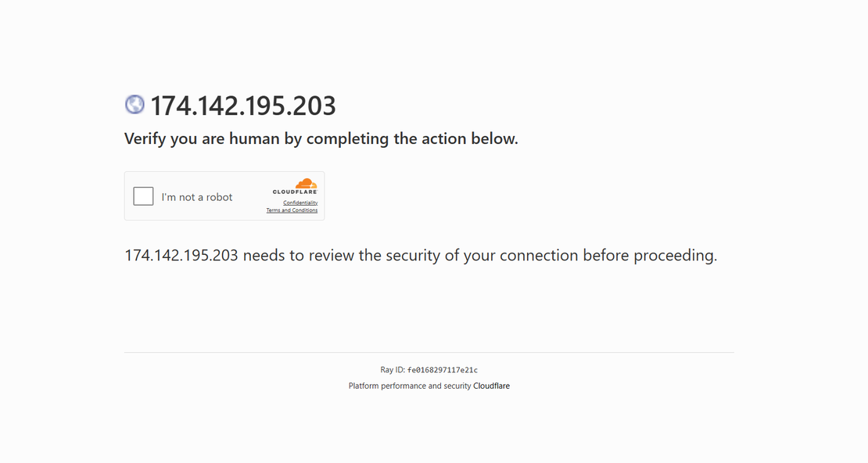Follow the Cloudflare link in the footer
This screenshot has height=463, width=868.
click(x=491, y=386)
